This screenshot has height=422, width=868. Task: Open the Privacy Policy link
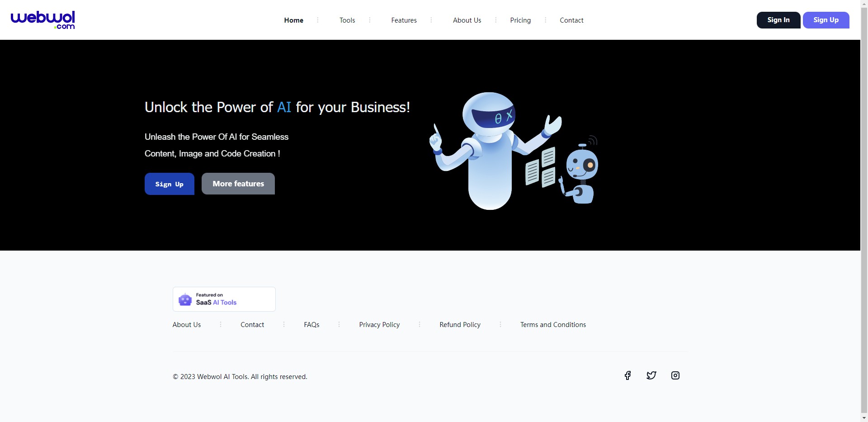(380, 325)
